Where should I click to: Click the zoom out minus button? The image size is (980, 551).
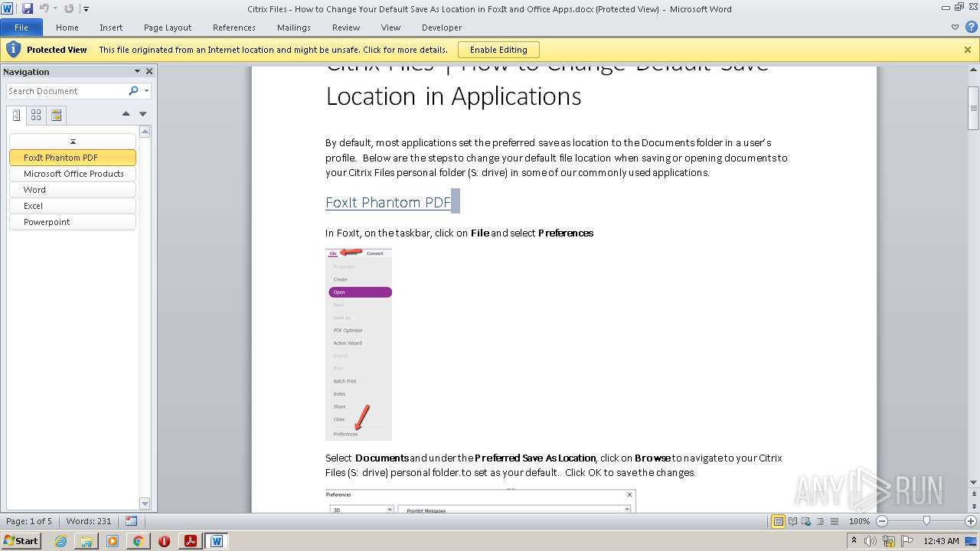881,521
